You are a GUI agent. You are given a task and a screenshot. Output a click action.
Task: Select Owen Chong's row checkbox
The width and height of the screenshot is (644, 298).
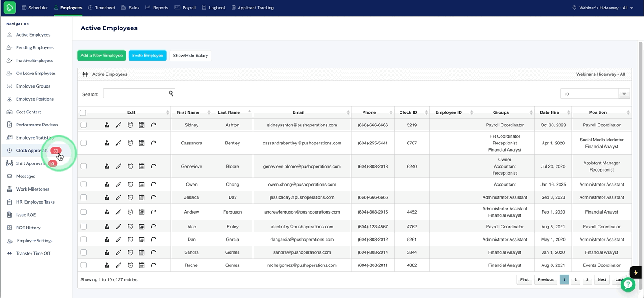click(83, 185)
